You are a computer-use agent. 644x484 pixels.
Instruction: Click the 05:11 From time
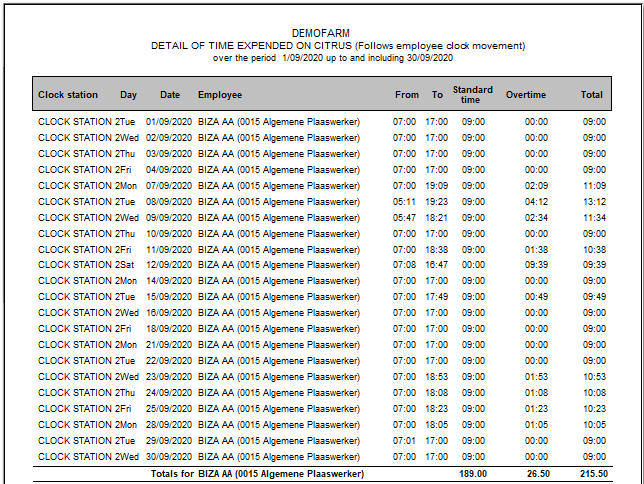[x=404, y=202]
